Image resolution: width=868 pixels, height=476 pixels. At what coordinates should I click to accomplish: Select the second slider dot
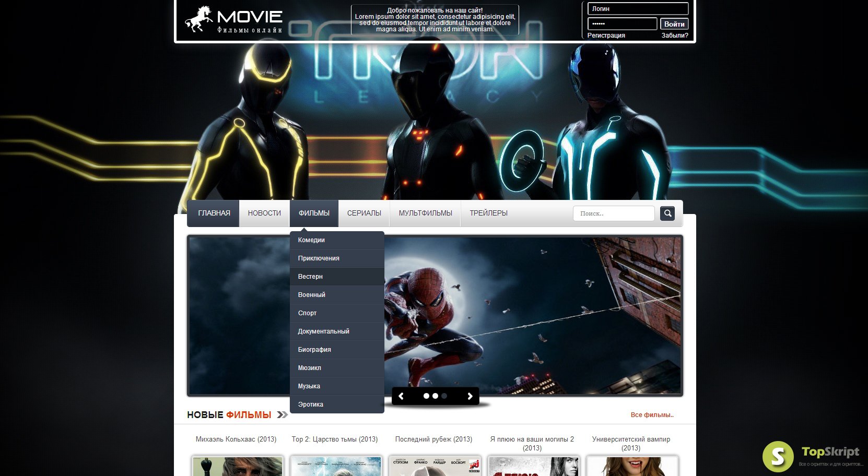click(x=435, y=396)
